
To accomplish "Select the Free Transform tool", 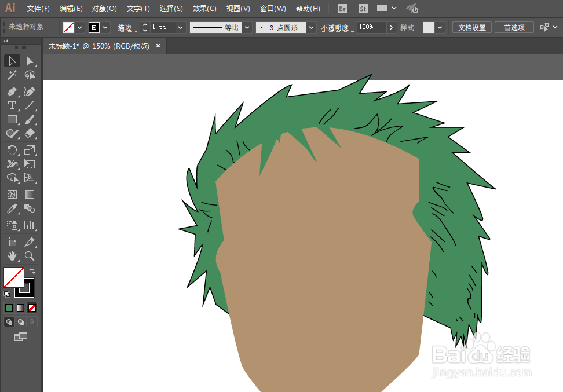I will pyautogui.click(x=30, y=164).
